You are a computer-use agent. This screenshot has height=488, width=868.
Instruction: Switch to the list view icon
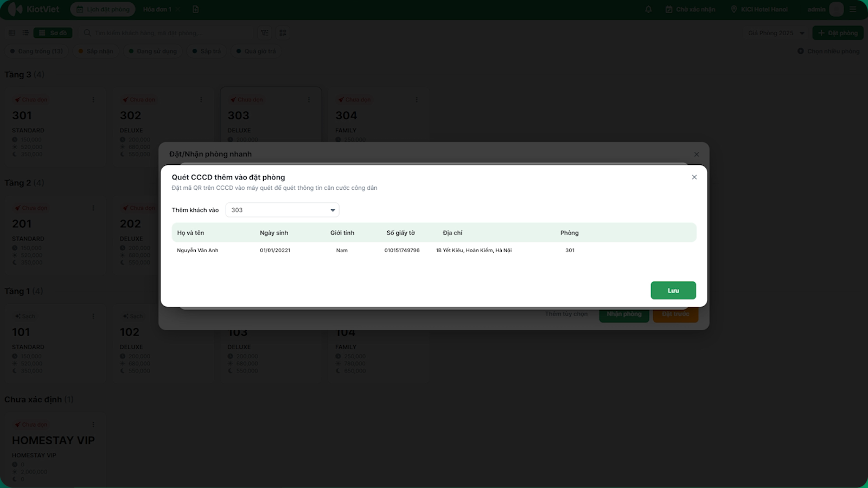[x=25, y=33]
